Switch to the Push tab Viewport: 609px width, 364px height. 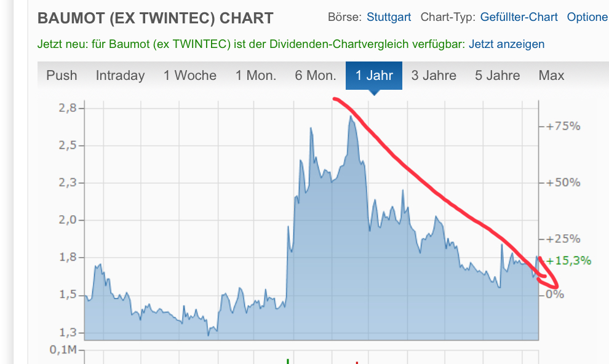(x=62, y=76)
